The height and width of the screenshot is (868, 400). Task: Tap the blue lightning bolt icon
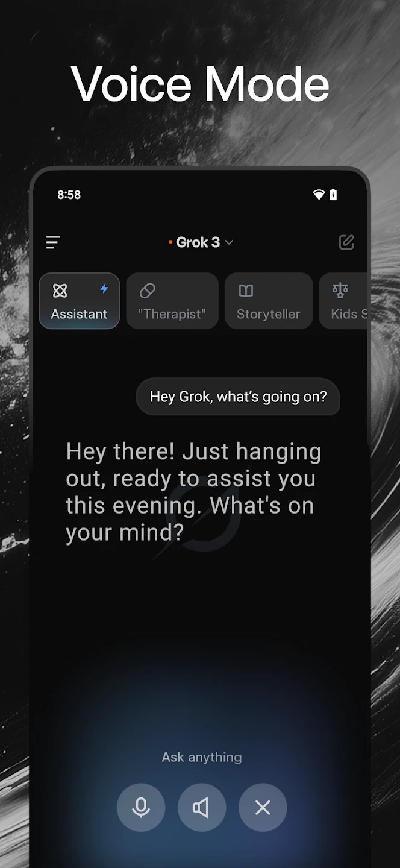[x=104, y=289]
